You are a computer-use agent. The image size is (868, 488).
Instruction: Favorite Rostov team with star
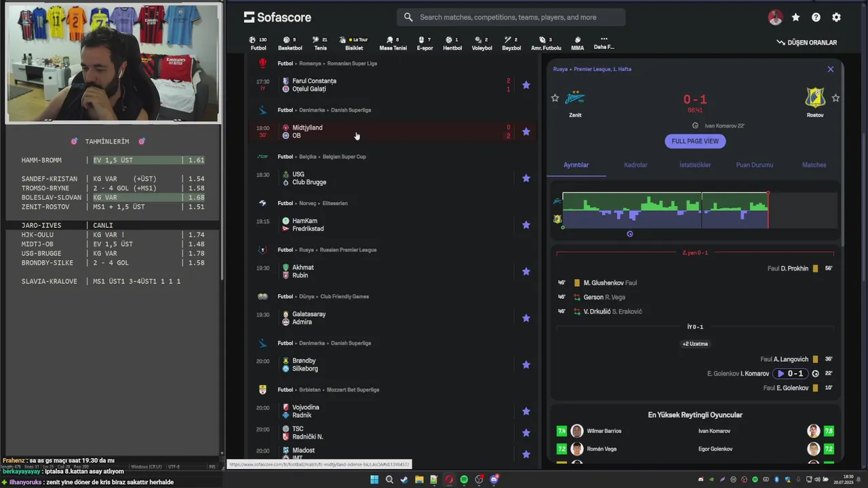835,98
